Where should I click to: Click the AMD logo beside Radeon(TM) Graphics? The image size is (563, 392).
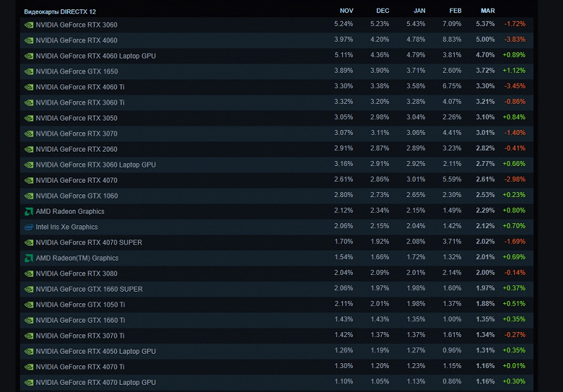pos(29,258)
